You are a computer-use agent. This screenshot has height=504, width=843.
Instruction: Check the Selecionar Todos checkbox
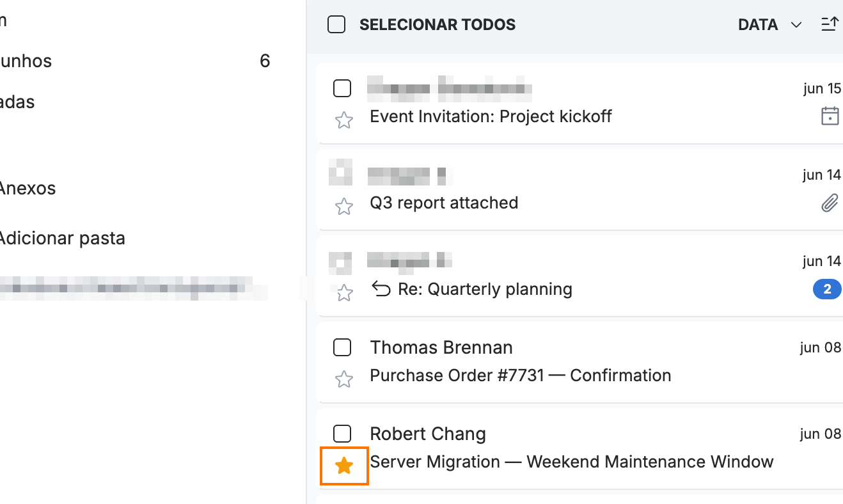click(336, 25)
